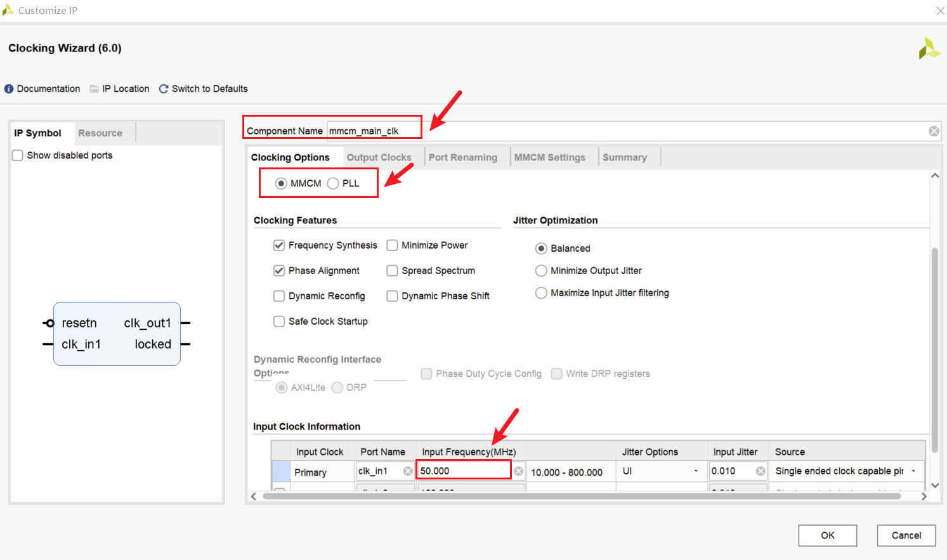Viewport: 947px width, 560px height.
Task: Click the scroll left arrow below the table
Action: (x=254, y=497)
